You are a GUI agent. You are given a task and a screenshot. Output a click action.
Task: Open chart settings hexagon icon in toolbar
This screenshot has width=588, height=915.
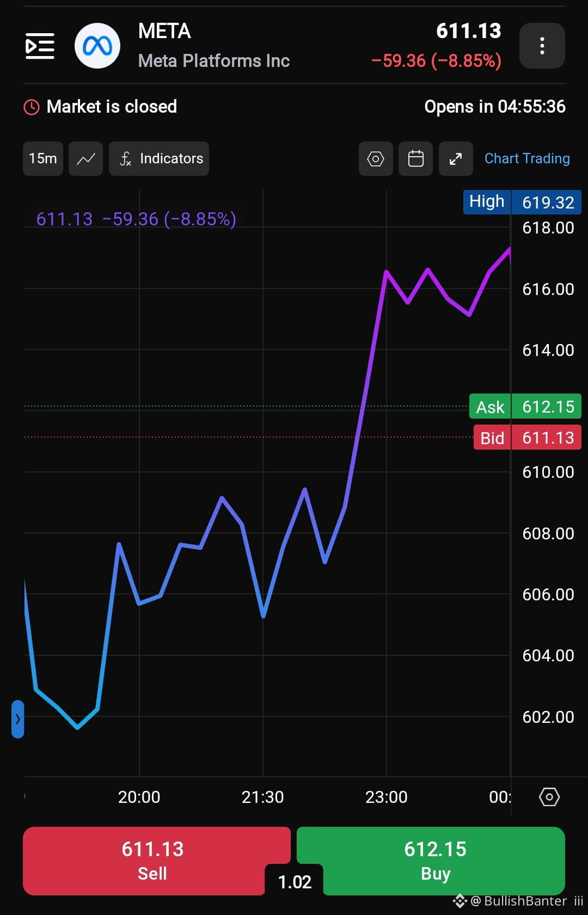click(376, 158)
